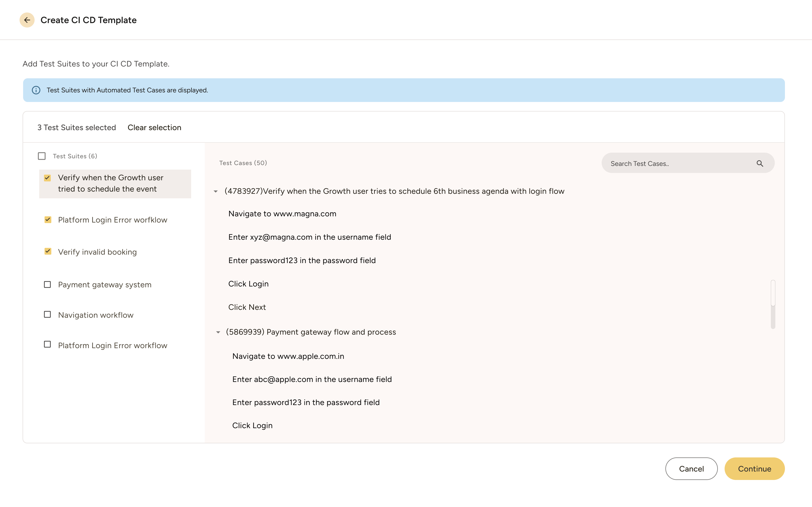
Task: Click the back arrow to leave template creation
Action: click(x=27, y=20)
